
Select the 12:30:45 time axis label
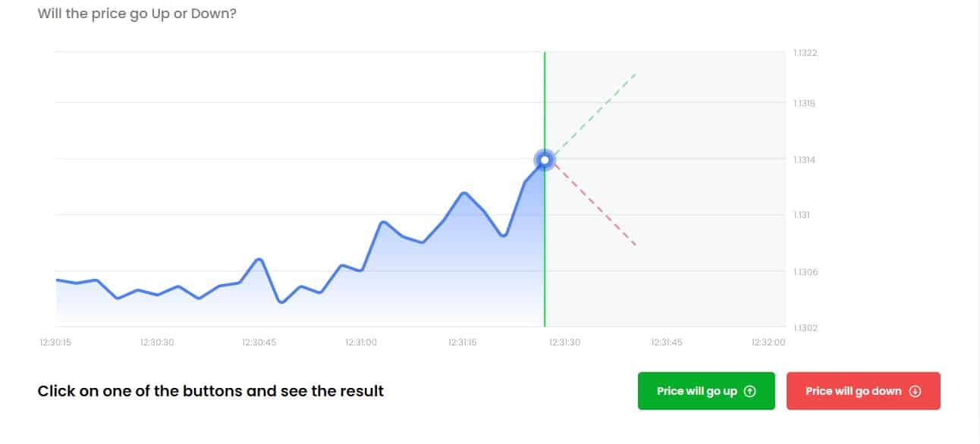pyautogui.click(x=259, y=342)
